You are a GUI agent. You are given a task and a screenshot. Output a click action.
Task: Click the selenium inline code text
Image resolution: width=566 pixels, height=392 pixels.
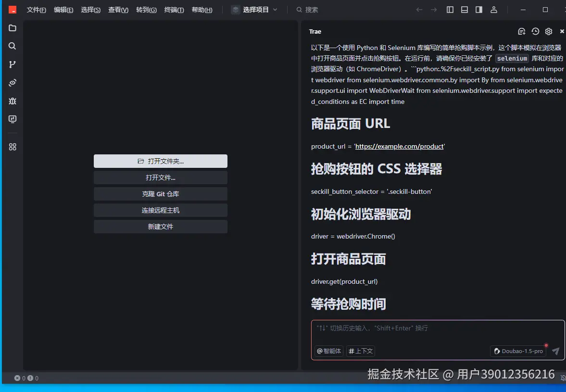[512, 59]
